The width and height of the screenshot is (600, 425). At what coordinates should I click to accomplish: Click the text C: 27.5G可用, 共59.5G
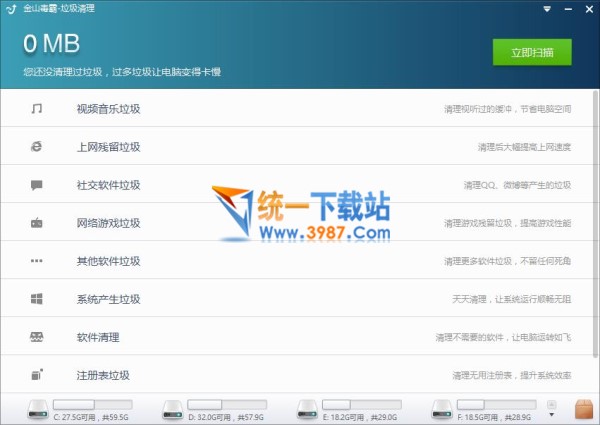[x=91, y=417]
